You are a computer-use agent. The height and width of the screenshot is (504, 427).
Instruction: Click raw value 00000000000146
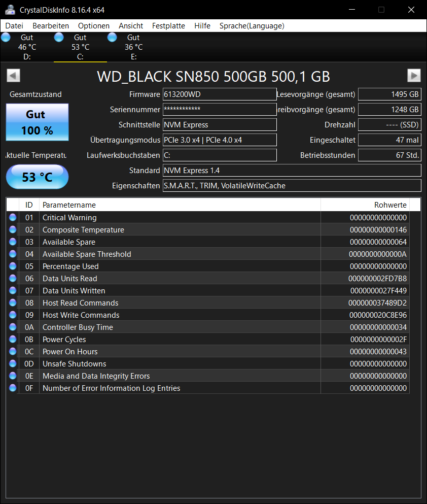[378, 230]
